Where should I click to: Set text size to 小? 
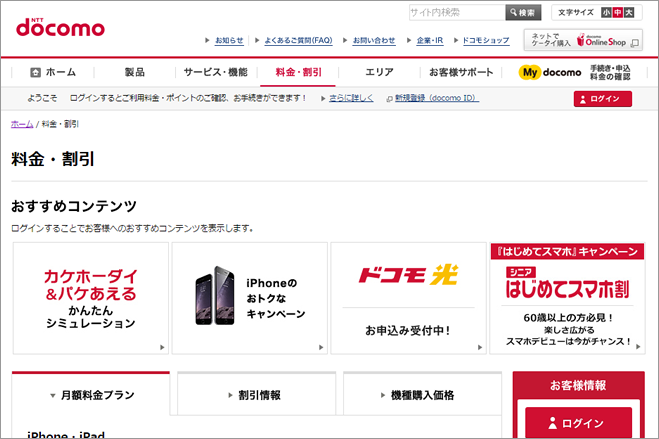[606, 13]
